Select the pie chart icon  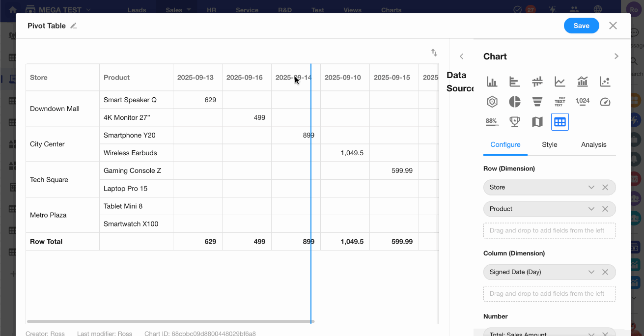(514, 102)
